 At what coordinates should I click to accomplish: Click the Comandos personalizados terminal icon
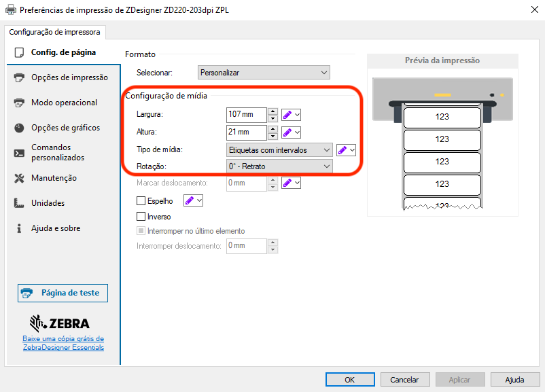(19, 153)
